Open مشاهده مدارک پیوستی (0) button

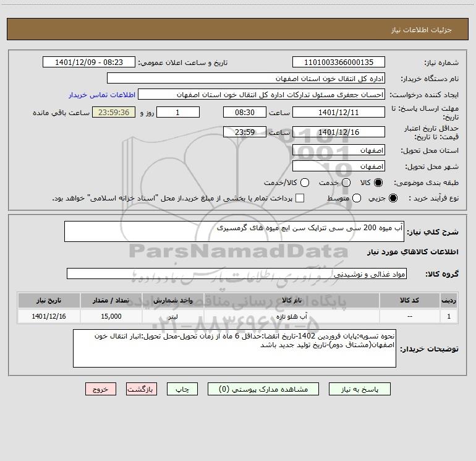(263, 389)
